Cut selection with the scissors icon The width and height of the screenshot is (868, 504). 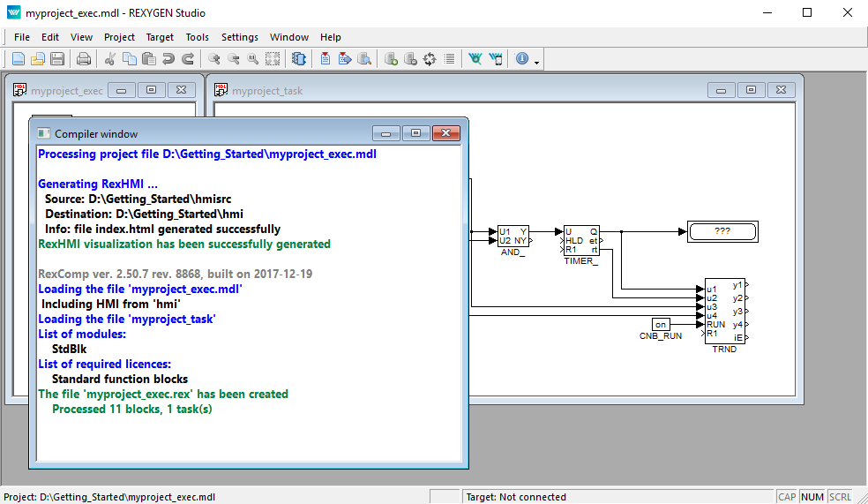110,59
